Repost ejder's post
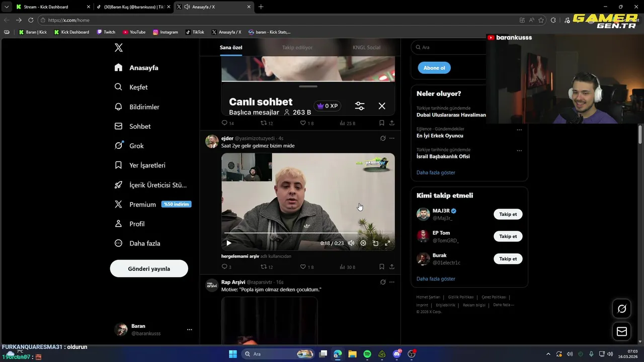 tap(267, 266)
